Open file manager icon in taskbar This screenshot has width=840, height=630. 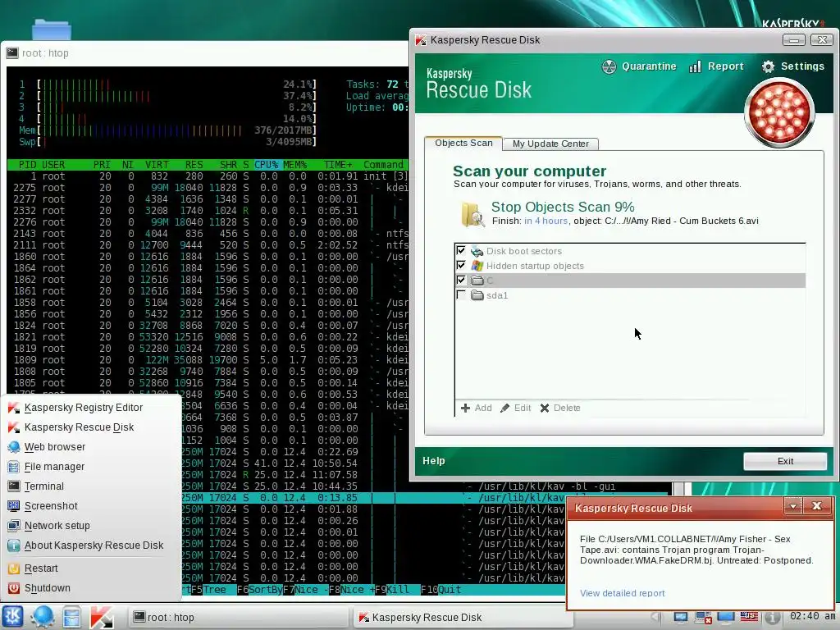[71, 617]
